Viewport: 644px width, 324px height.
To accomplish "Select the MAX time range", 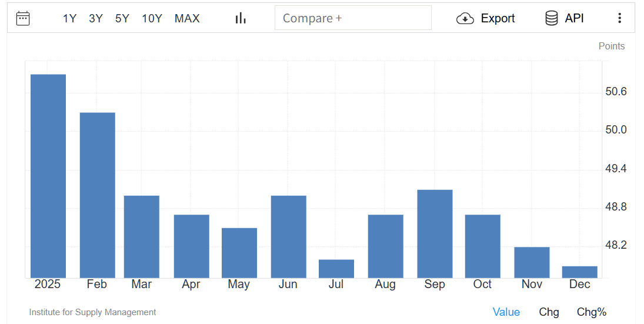I will (x=187, y=18).
